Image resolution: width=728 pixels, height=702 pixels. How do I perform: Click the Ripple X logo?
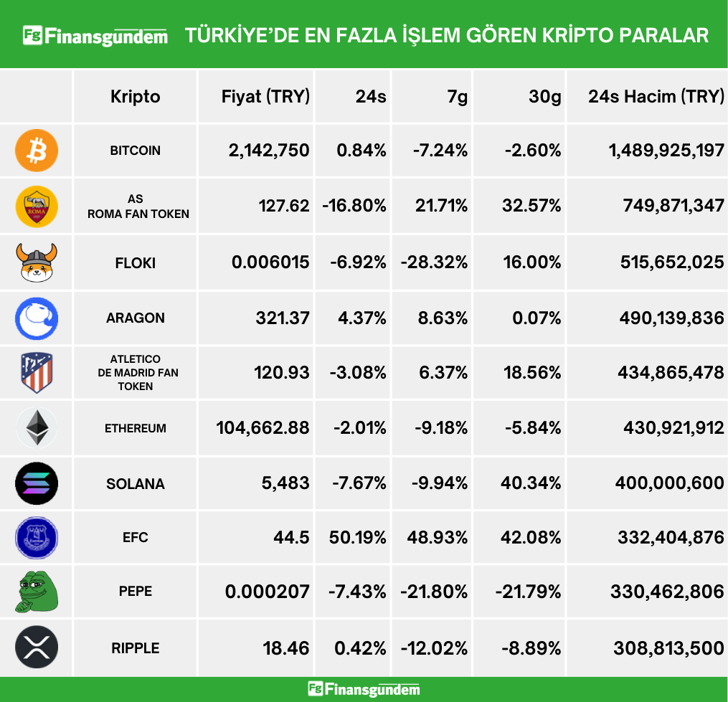(37, 648)
